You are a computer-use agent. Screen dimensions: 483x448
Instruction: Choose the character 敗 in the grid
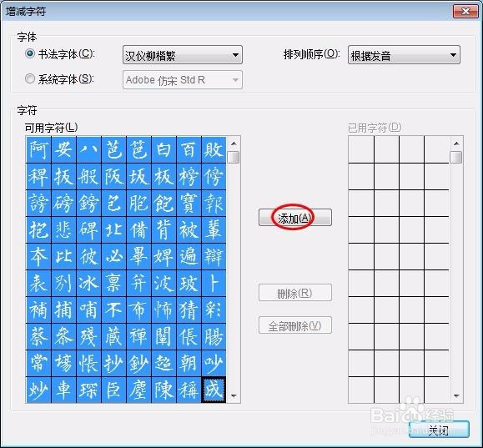pos(214,149)
